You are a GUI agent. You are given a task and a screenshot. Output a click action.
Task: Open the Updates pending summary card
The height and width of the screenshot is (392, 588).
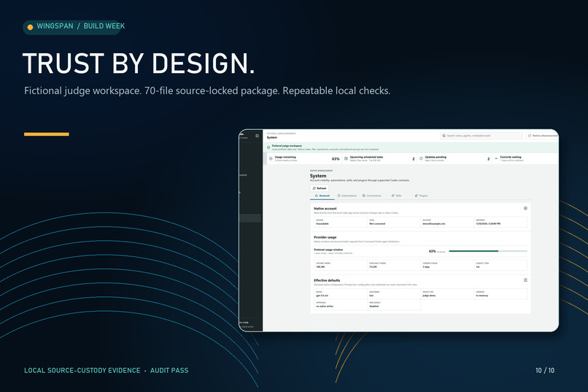pyautogui.click(x=454, y=158)
